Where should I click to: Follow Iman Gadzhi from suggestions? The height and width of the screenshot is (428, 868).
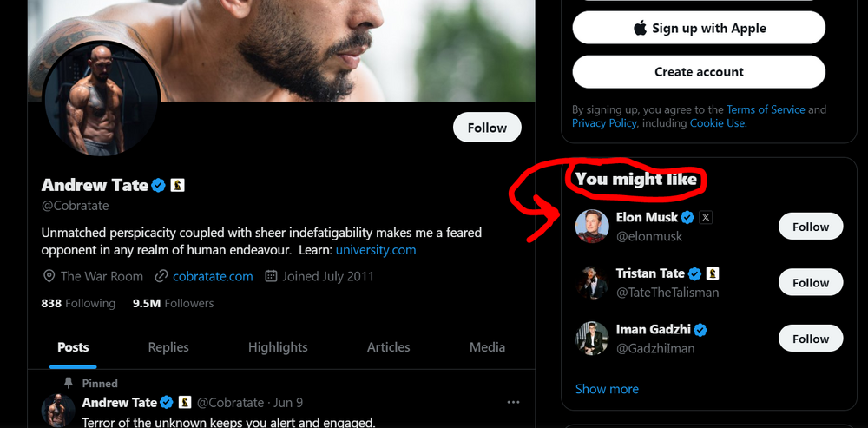click(811, 339)
